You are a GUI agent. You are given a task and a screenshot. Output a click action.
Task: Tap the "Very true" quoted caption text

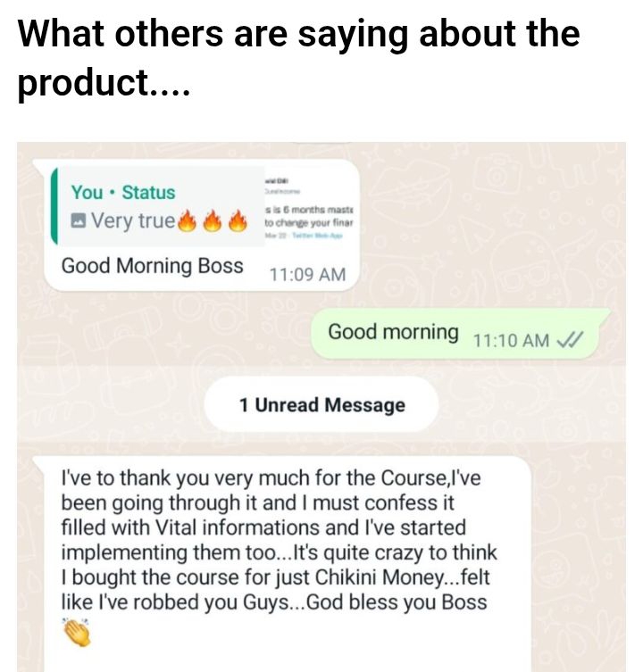(x=133, y=221)
